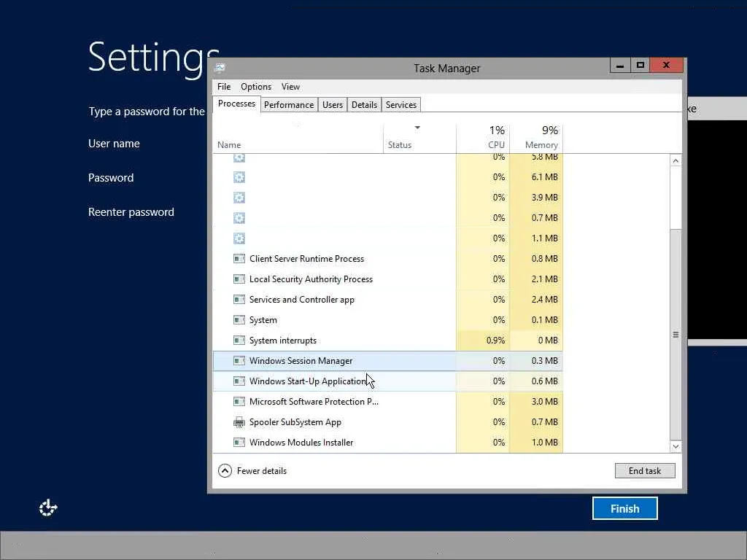Viewport: 747px width, 560px height.
Task: Click the gear icon in the 6.1 MB row
Action: [239, 177]
